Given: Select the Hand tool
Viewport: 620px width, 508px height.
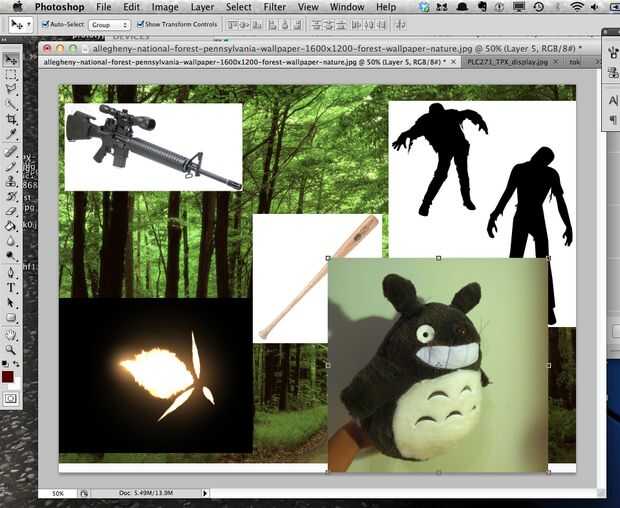Looking at the screenshot, I should click(11, 335).
